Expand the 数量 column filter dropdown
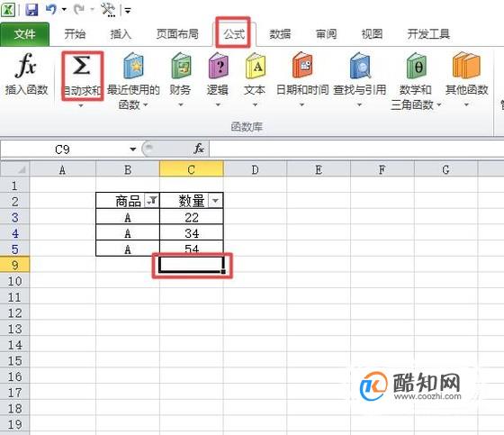This screenshot has height=435, width=504. point(215,201)
